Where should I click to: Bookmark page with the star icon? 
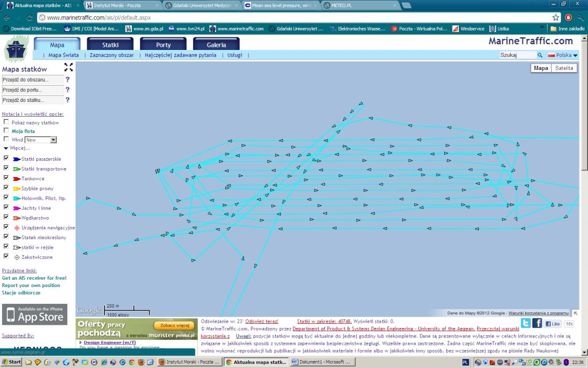click(x=556, y=17)
